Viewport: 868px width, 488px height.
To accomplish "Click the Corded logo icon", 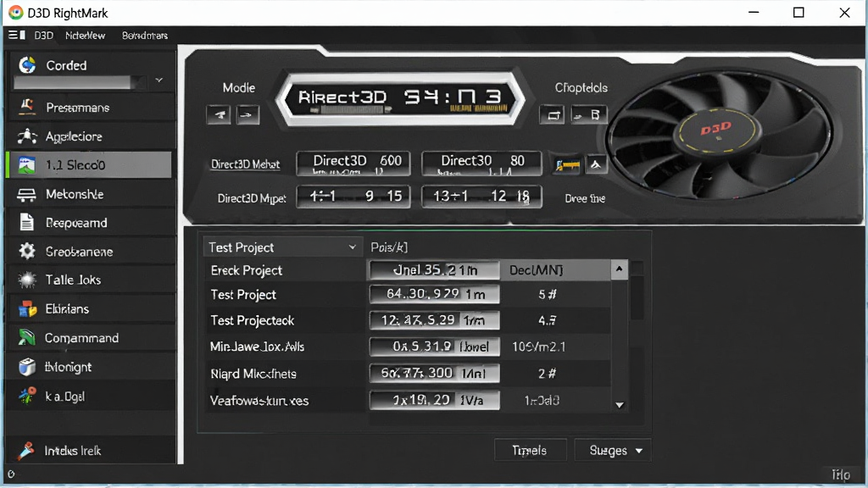I will [x=26, y=64].
